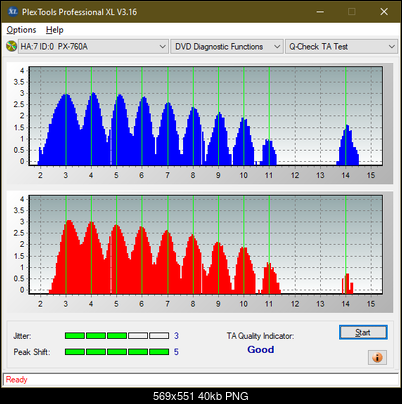
Task: Click the Ready status bar text
Action: pyautogui.click(x=16, y=379)
